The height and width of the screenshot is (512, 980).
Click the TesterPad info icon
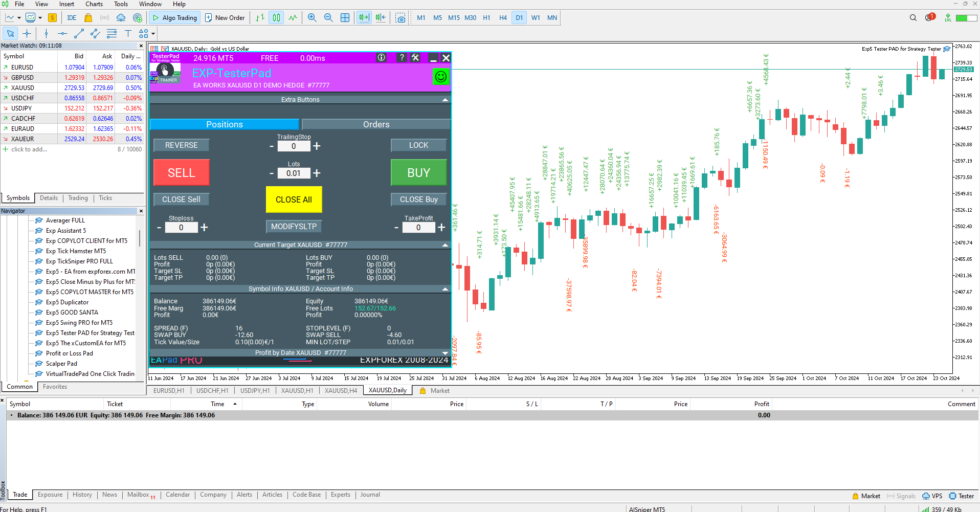click(x=381, y=58)
